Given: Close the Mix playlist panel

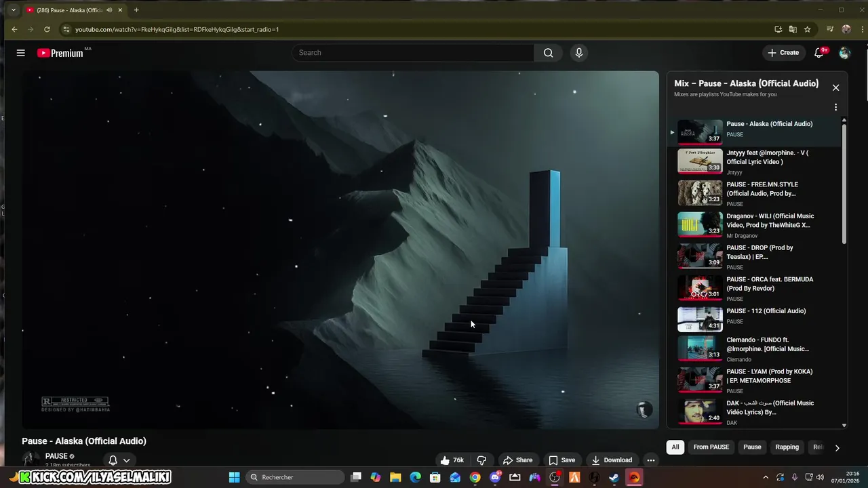Looking at the screenshot, I should 835,87.
